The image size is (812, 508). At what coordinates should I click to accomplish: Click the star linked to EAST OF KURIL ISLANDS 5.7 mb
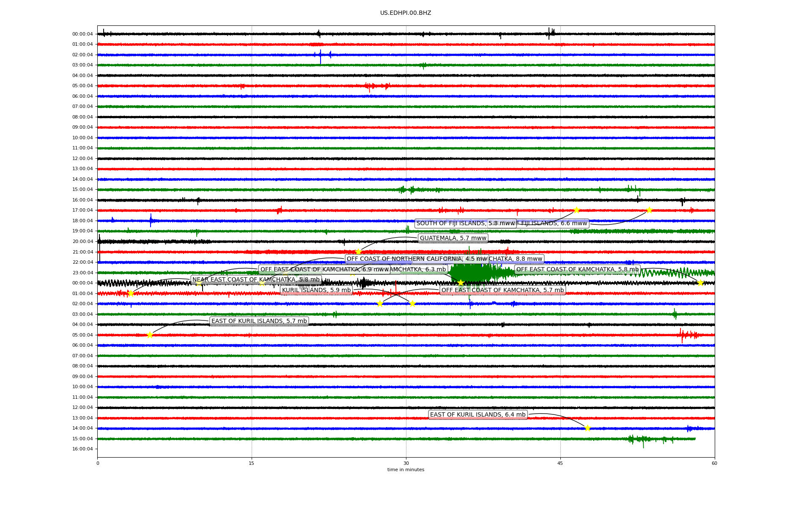(x=150, y=335)
